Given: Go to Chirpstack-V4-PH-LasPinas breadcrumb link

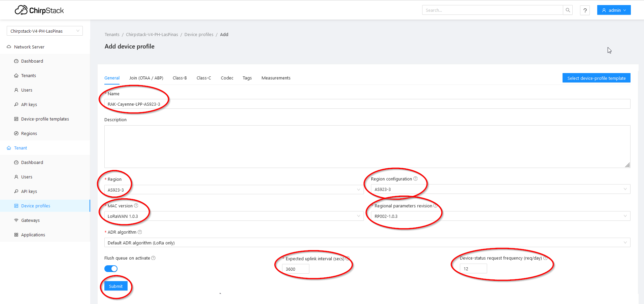Looking at the screenshot, I should (152, 34).
